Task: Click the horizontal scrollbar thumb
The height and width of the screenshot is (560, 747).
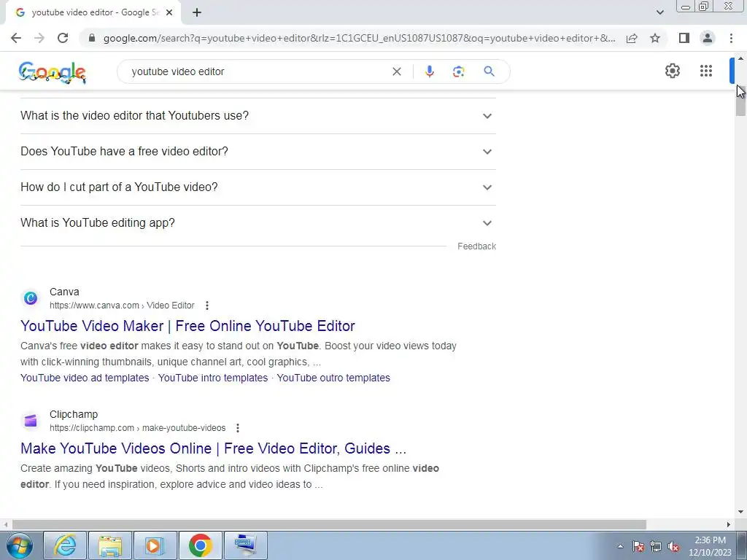Action: 329,524
